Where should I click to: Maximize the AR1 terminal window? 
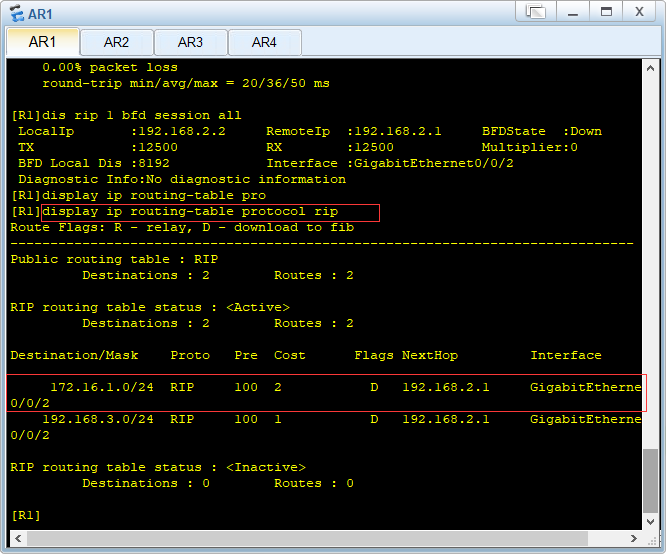[x=606, y=11]
